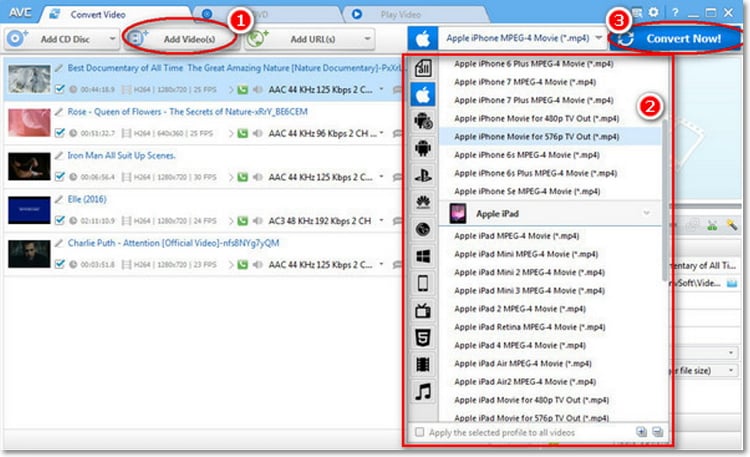The width and height of the screenshot is (750, 457).
Task: Choose the Huawei devices category icon
Action: [x=423, y=202]
